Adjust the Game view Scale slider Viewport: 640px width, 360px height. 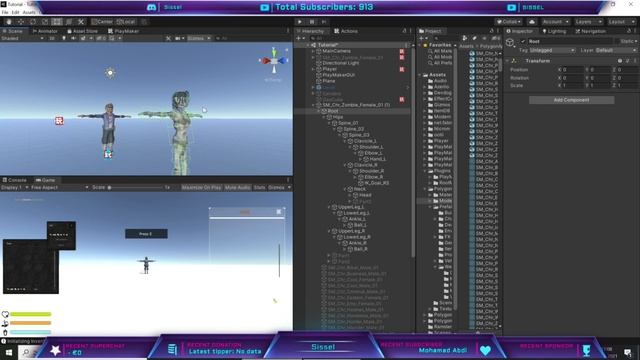pyautogui.click(x=135, y=187)
